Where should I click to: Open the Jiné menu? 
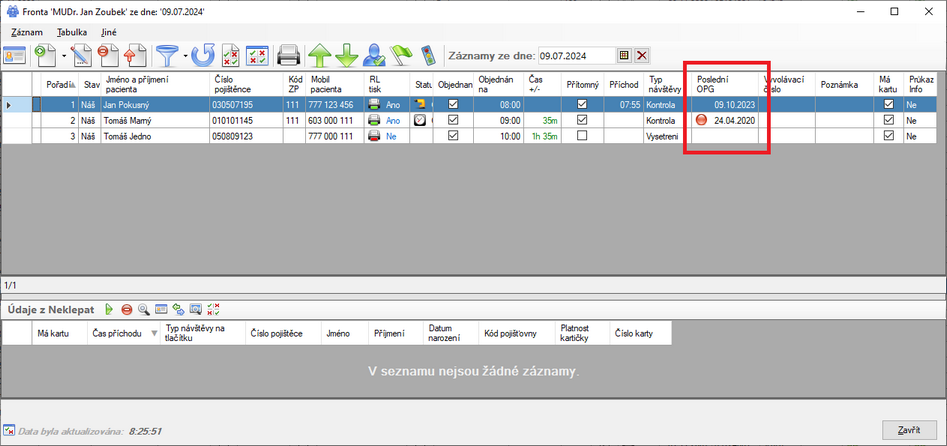tap(109, 33)
